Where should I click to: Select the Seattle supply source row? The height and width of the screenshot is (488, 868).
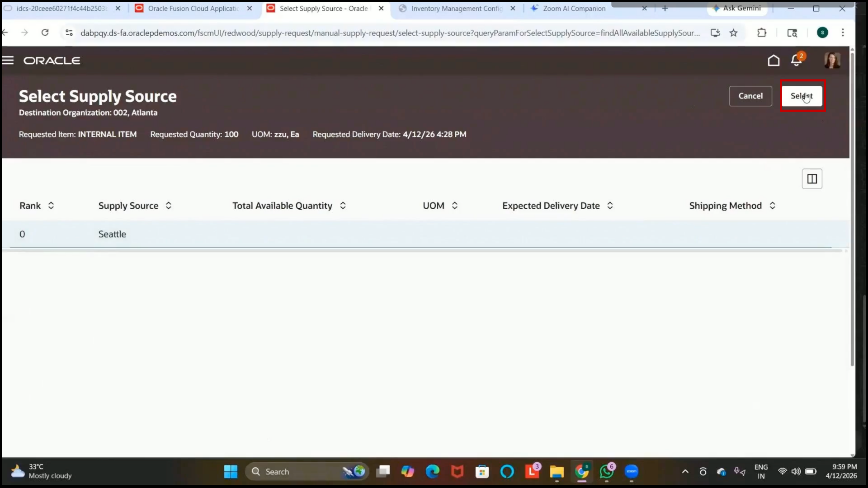pyautogui.click(x=425, y=234)
